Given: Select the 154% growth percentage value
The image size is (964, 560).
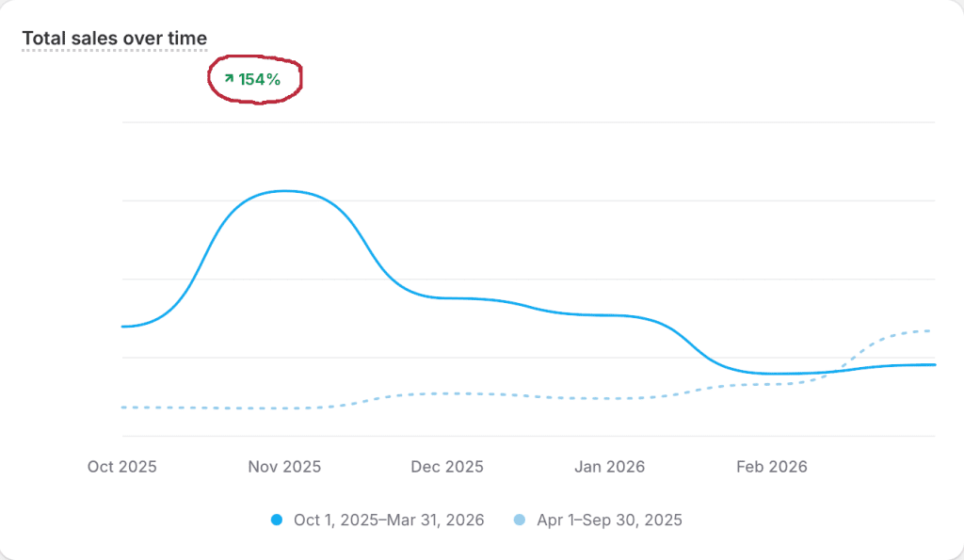Looking at the screenshot, I should pyautogui.click(x=259, y=80).
